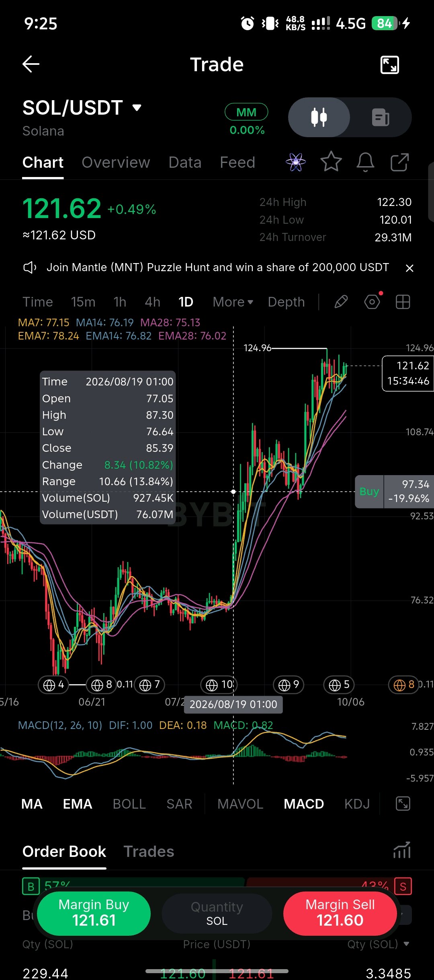Screen dimensions: 434x980
Task: Open the globe event marker labeled 10
Action: pyautogui.click(x=219, y=685)
